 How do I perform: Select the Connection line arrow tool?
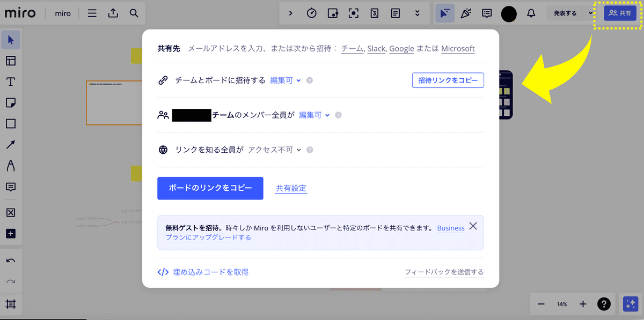[x=11, y=145]
